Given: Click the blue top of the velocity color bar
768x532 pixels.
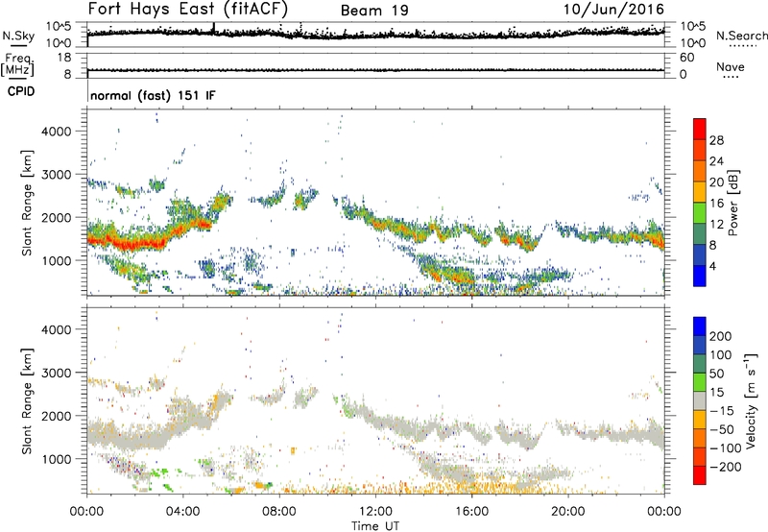Looking at the screenshot, I should 700,326.
